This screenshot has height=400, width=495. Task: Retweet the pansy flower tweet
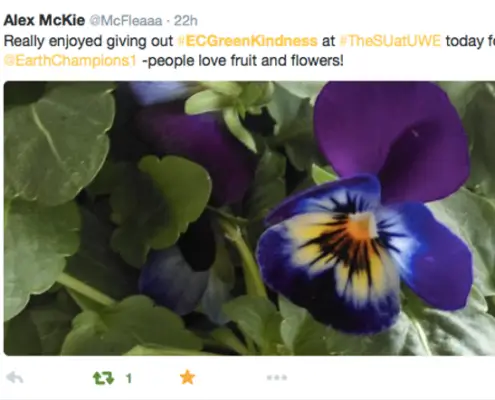(103, 379)
